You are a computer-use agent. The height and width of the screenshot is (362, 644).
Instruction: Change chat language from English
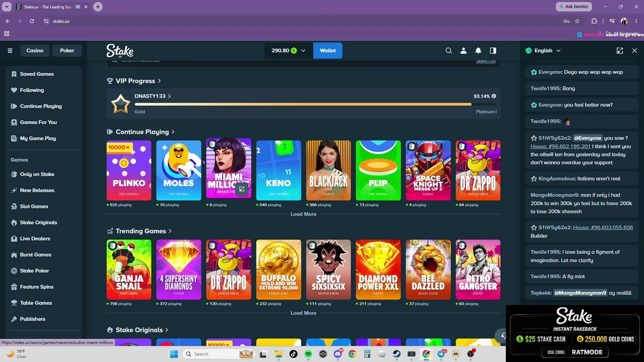[543, 50]
